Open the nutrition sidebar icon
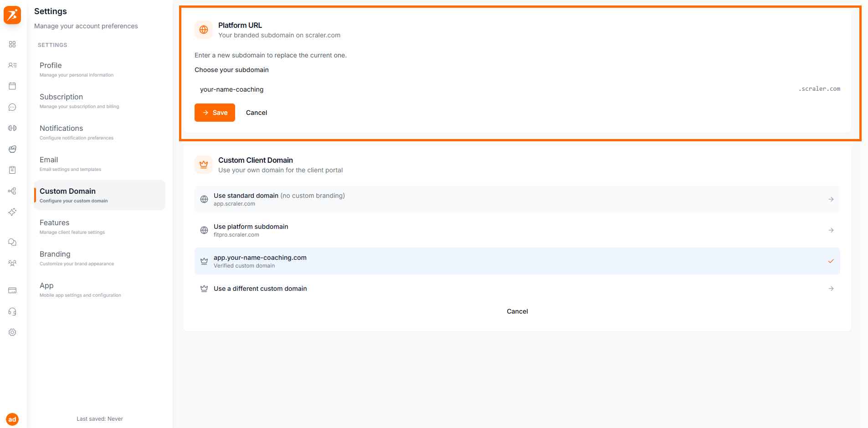The image size is (868, 428). click(x=12, y=149)
